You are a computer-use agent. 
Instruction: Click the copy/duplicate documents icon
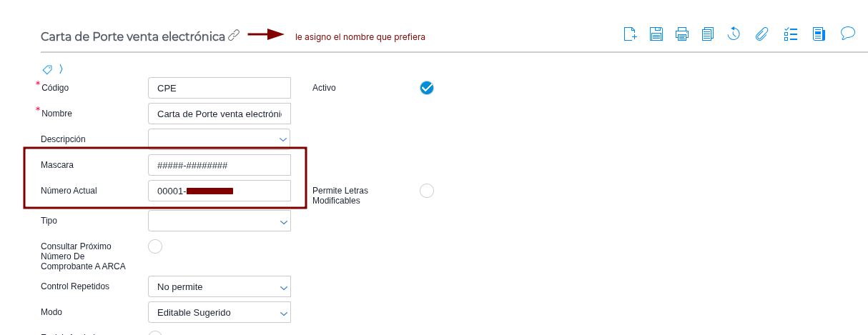tap(708, 34)
